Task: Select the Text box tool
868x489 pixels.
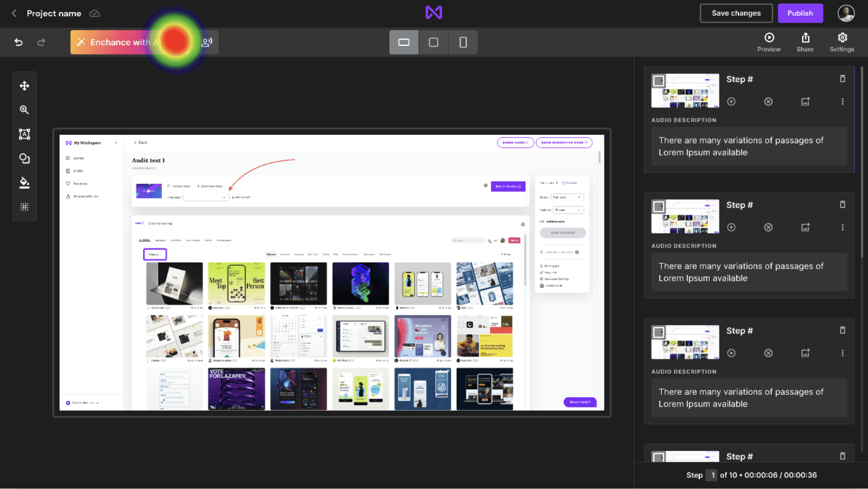Action: pyautogui.click(x=24, y=134)
